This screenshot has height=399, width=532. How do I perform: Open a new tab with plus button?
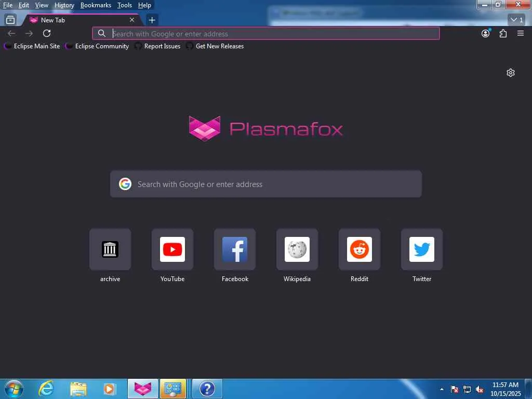click(152, 20)
